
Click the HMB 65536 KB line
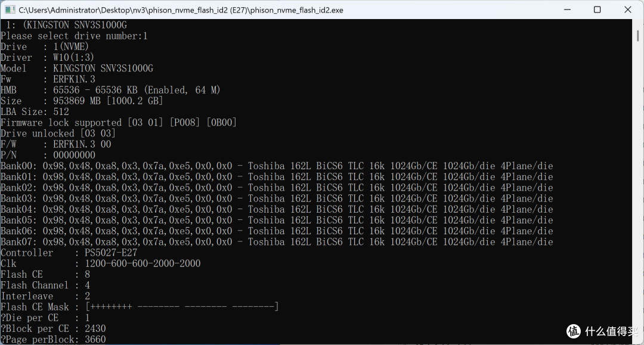tap(110, 90)
